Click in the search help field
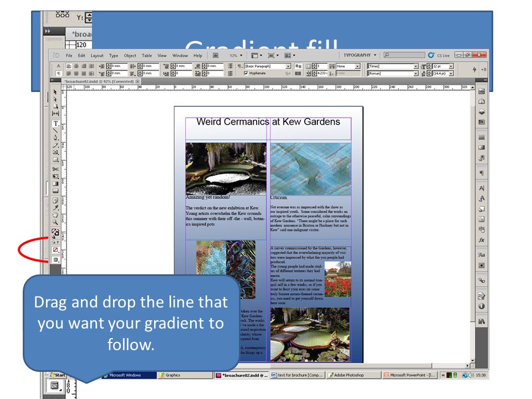532x399 pixels. 404,55
